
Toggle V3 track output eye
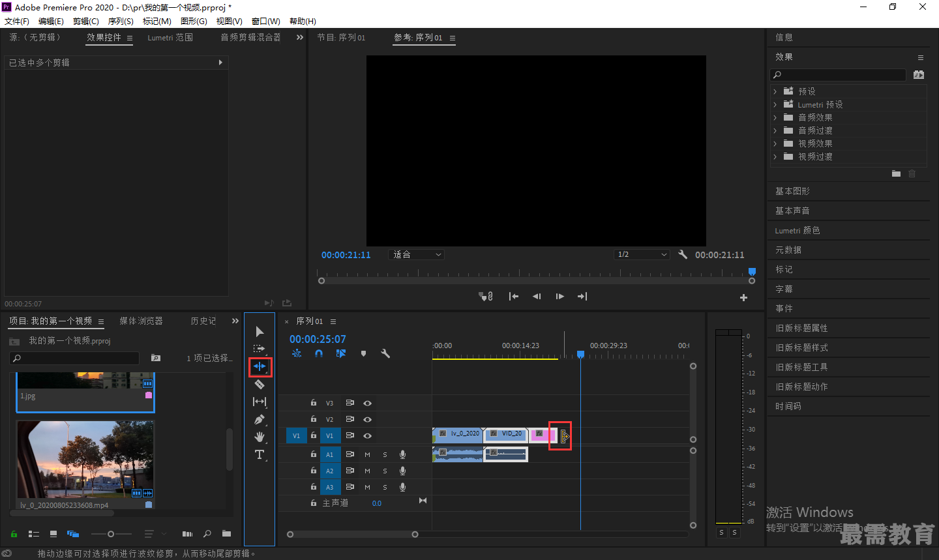coord(367,403)
